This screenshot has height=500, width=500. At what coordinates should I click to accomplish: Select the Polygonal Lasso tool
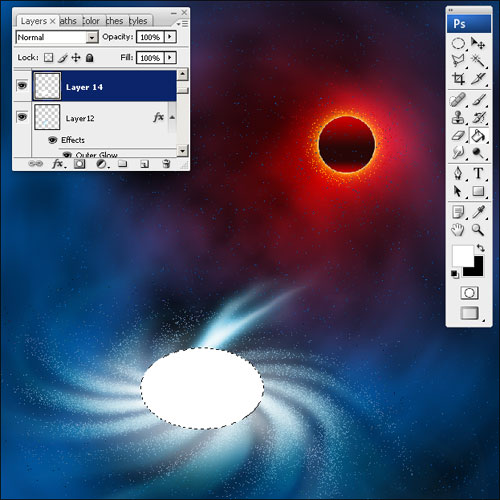[x=458, y=60]
